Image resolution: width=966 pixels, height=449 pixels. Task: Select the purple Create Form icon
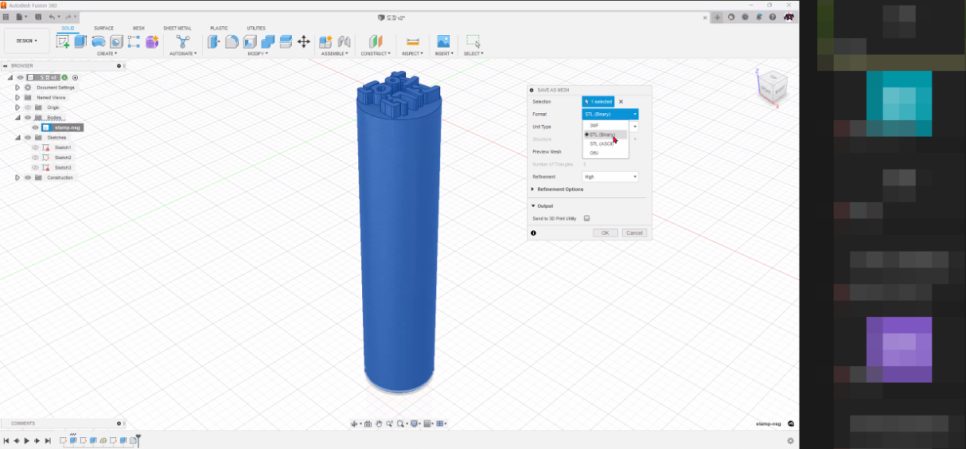pyautogui.click(x=152, y=41)
